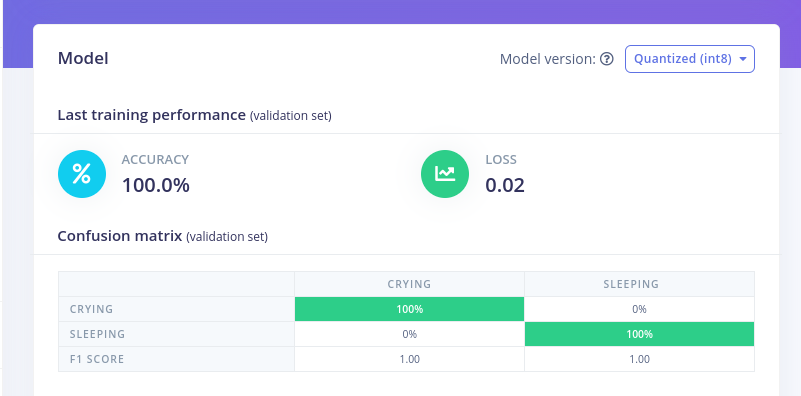Click the green loss chart icon
Image resolution: width=801 pixels, height=396 pixels.
click(x=445, y=174)
